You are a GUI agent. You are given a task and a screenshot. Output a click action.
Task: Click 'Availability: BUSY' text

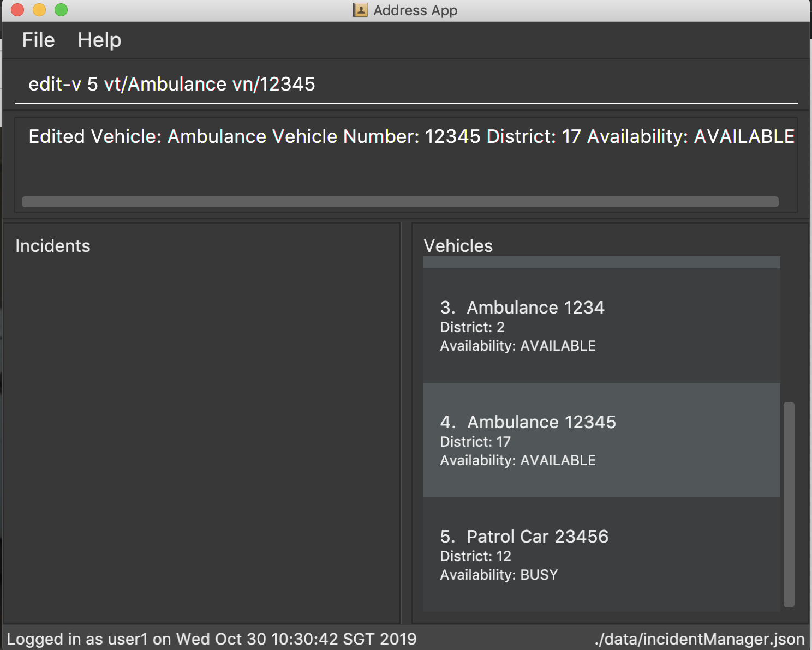click(499, 575)
